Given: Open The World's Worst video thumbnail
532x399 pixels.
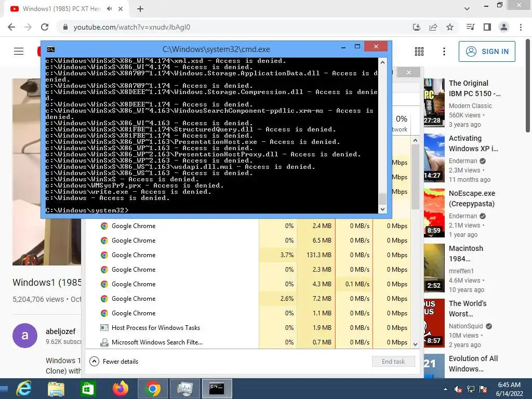Looking at the screenshot, I should point(434,323).
